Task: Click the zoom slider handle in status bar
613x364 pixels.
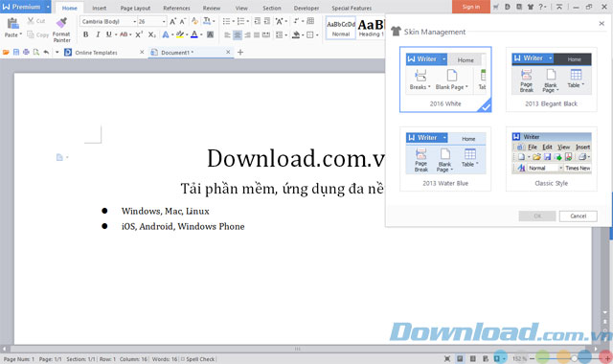Action: click(574, 358)
